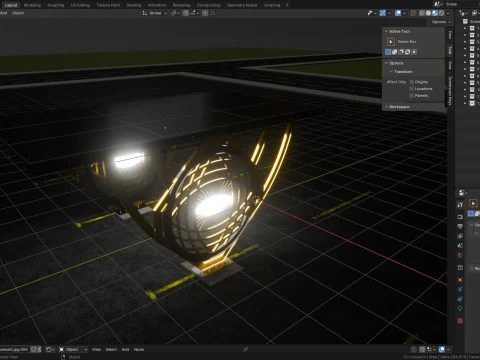Enable the Locations affect-only checkbox
The image size is (480, 360).
point(412,89)
